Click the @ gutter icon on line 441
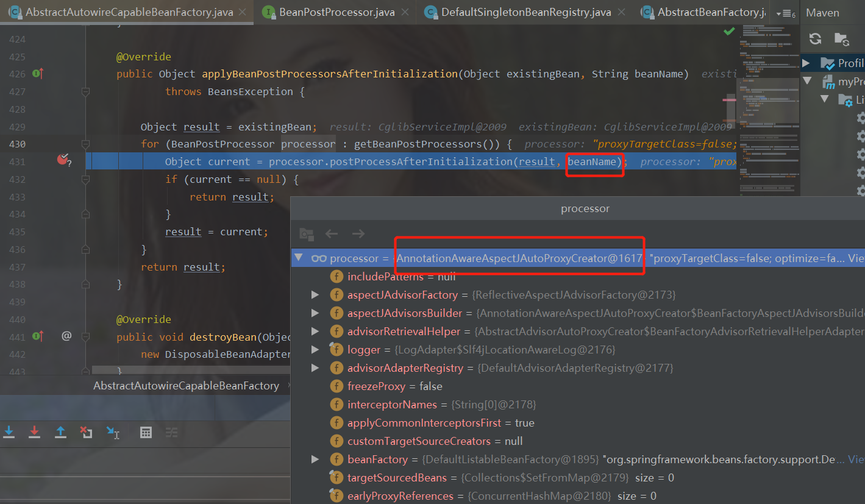The height and width of the screenshot is (504, 865). point(66,336)
